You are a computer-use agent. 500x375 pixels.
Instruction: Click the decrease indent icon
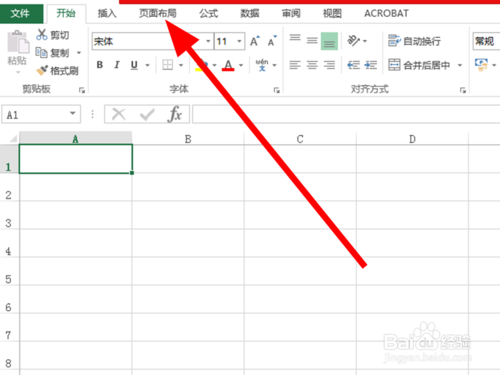[353, 65]
